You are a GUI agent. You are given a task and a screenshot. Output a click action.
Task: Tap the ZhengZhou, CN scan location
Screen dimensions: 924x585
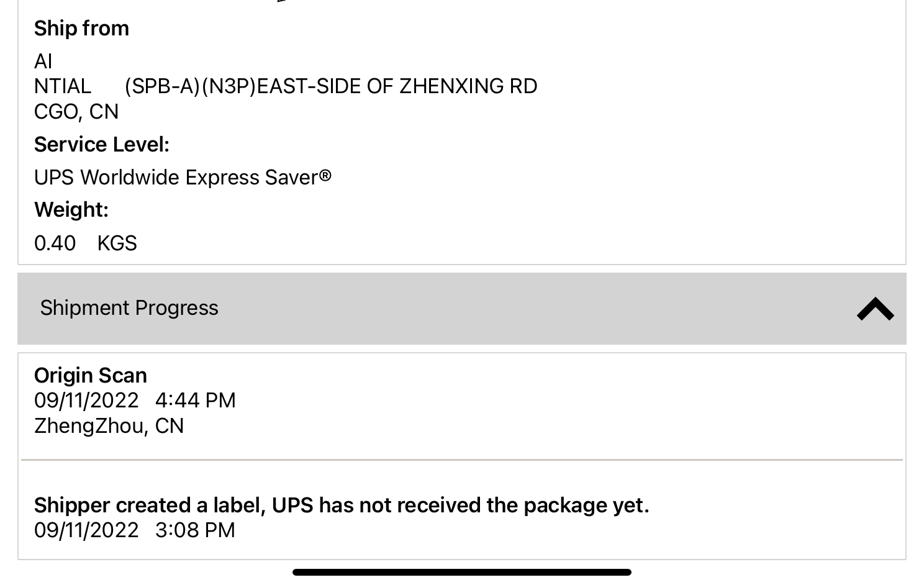tap(109, 426)
